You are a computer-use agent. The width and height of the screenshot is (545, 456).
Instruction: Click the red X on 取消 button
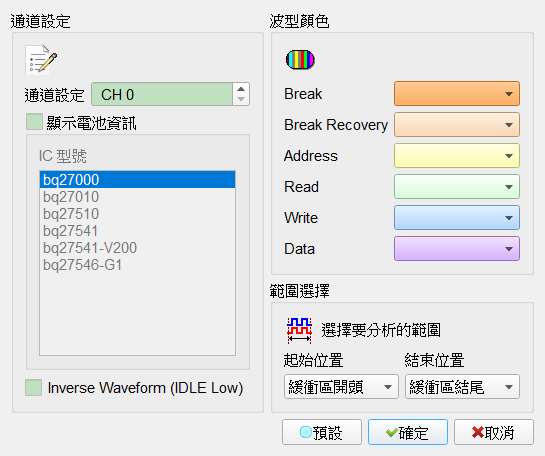pyautogui.click(x=478, y=433)
